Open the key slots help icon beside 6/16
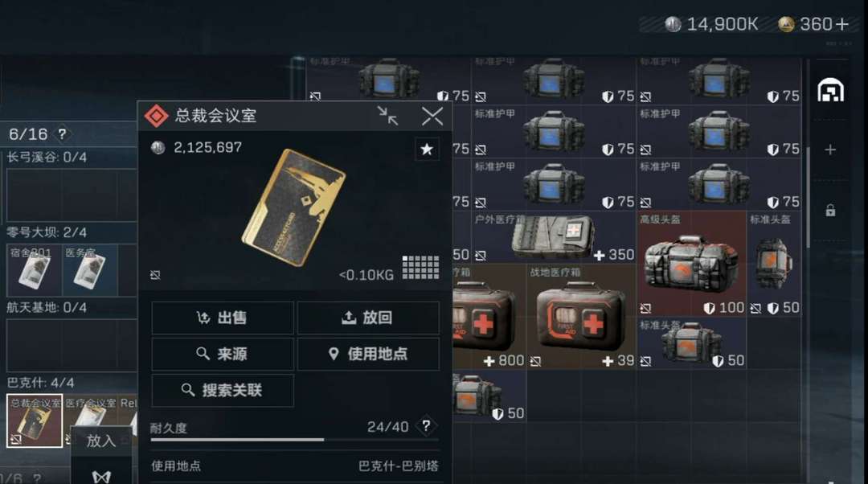 (x=62, y=134)
